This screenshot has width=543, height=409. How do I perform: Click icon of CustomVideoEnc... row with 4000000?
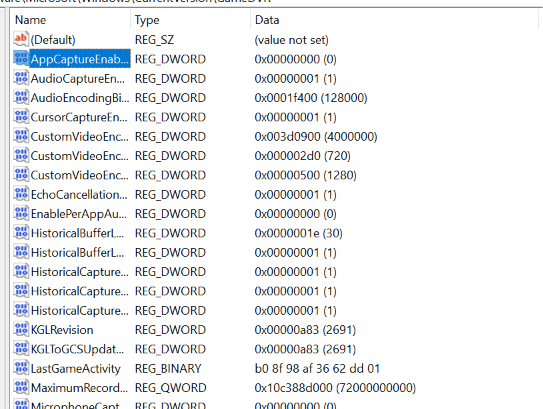click(x=21, y=136)
